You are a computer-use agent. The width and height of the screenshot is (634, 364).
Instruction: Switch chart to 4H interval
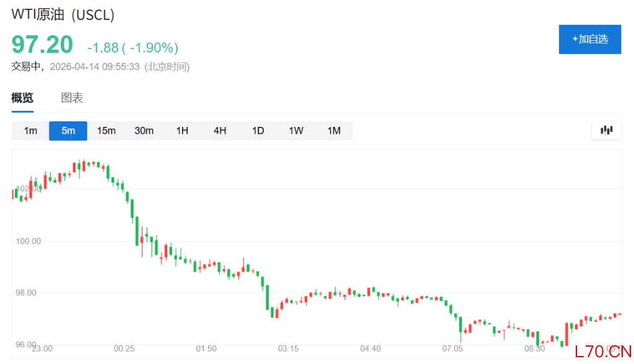220,131
